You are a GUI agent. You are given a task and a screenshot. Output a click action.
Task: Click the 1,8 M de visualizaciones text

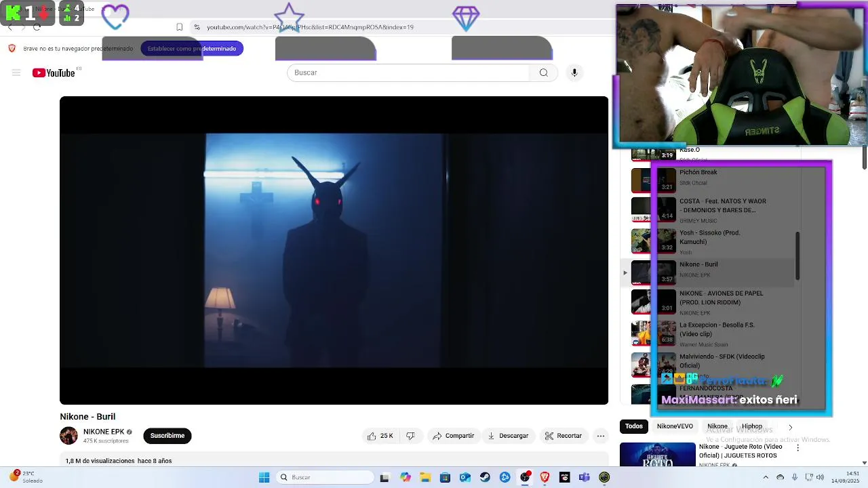click(x=100, y=461)
